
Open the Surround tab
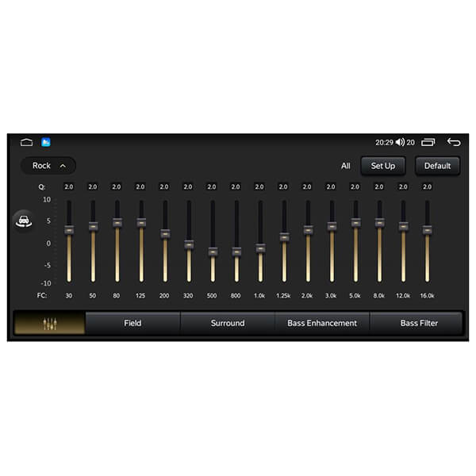(228, 324)
